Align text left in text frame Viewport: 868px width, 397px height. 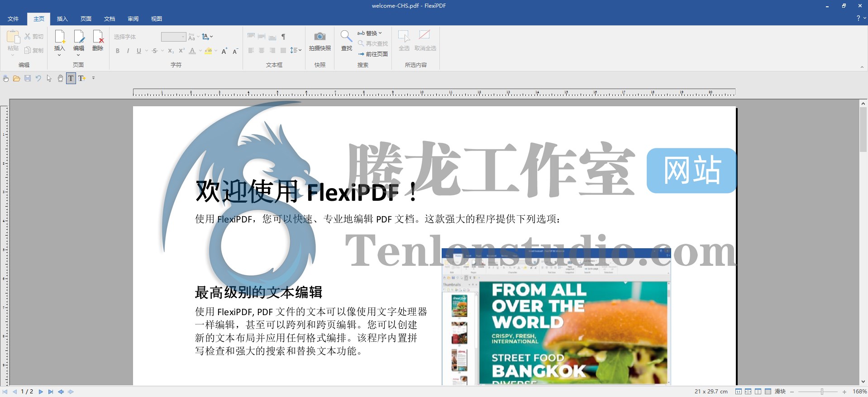tap(251, 51)
